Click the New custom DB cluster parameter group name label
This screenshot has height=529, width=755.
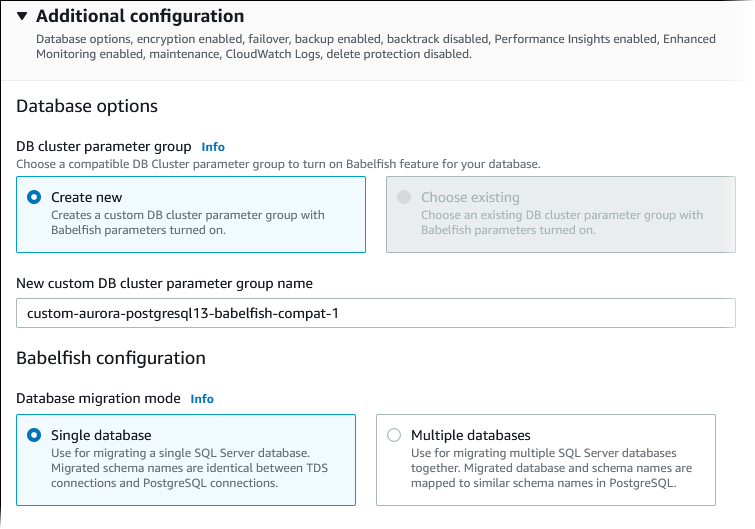point(165,283)
